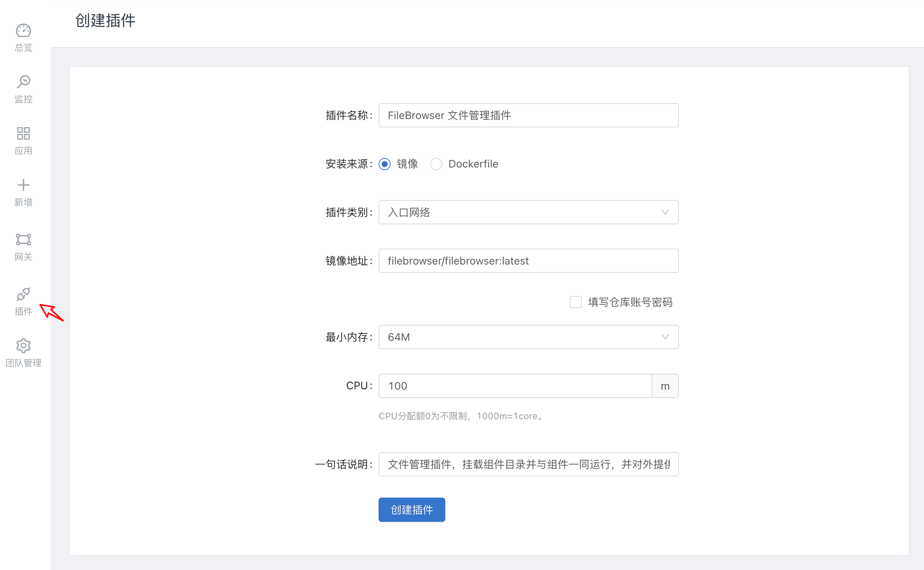
Task: Open the 团队管理 gear icon
Action: [x=23, y=346]
